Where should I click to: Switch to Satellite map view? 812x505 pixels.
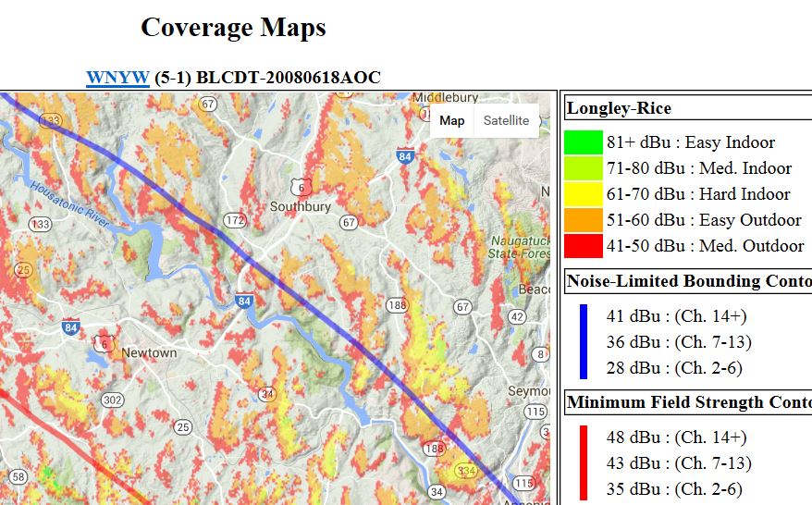506,120
